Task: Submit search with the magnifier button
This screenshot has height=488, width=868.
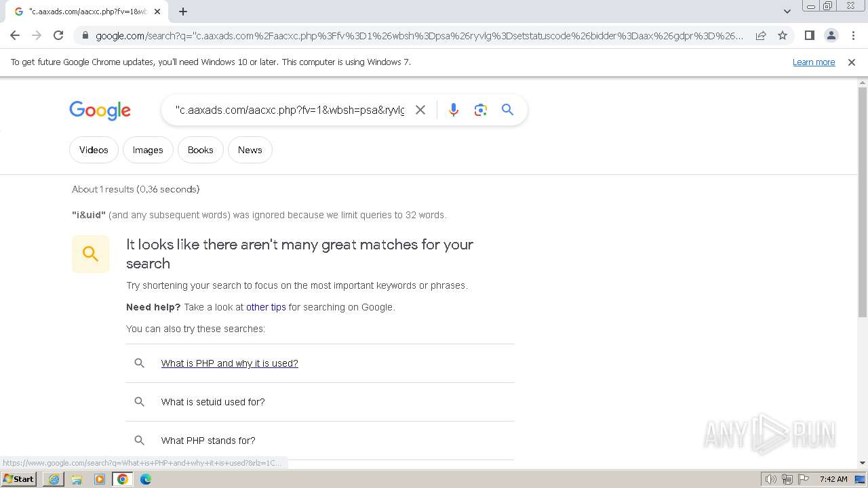Action: [x=507, y=110]
